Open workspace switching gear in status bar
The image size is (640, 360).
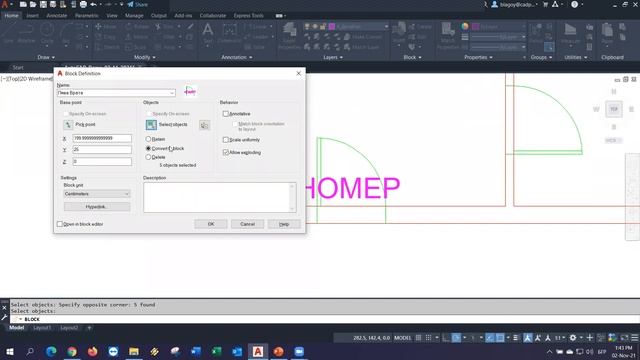(x=573, y=338)
